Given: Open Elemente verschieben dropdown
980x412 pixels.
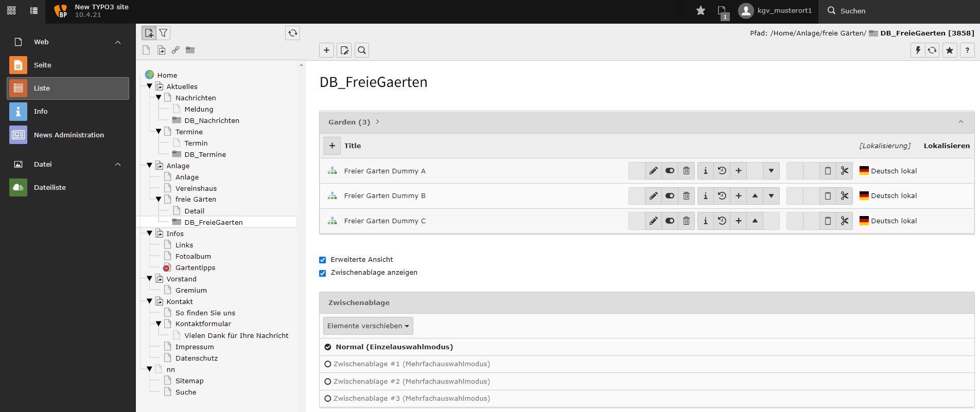Looking at the screenshot, I should pos(368,326).
